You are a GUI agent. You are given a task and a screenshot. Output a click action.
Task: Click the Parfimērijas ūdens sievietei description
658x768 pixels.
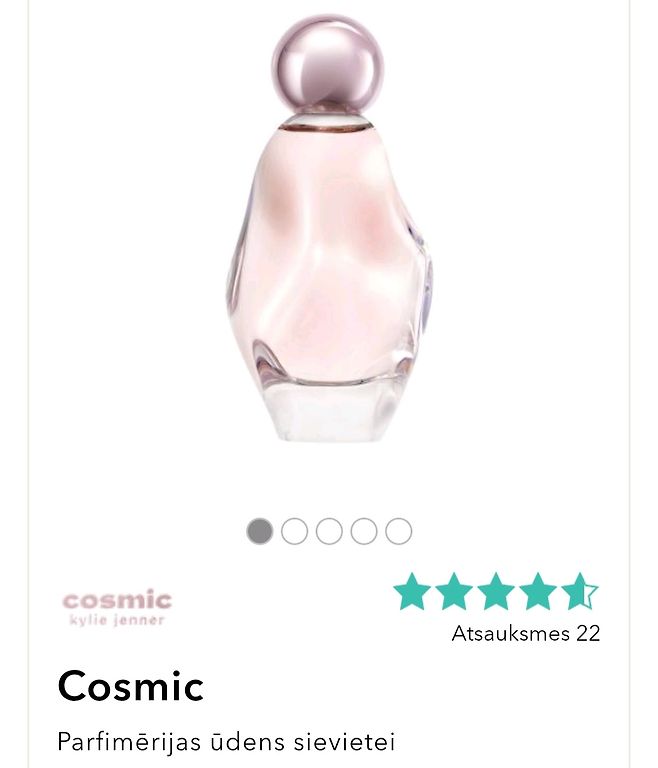226,742
